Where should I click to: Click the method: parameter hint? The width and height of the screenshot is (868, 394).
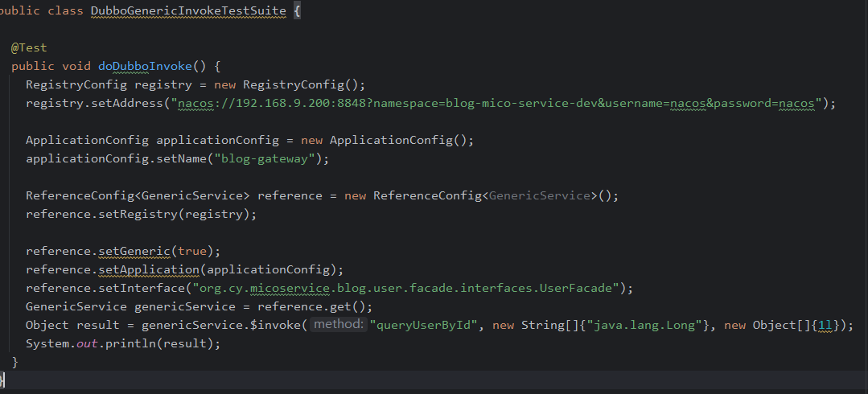(338, 324)
